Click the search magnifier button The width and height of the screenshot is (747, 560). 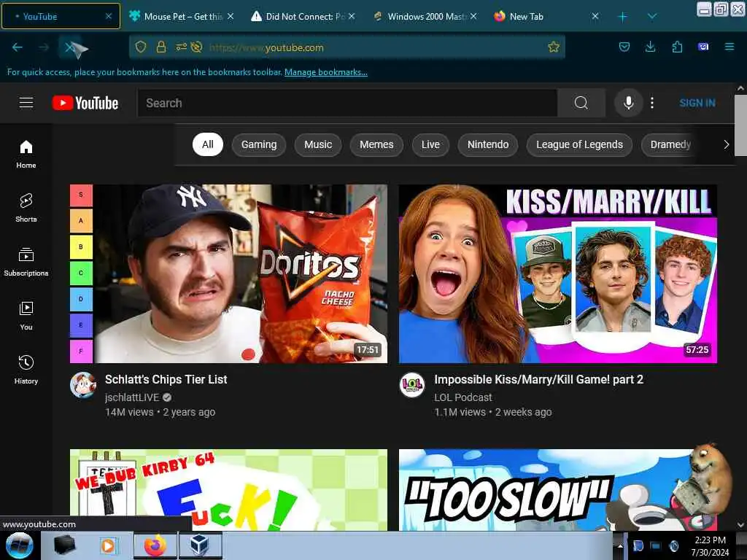pos(581,103)
